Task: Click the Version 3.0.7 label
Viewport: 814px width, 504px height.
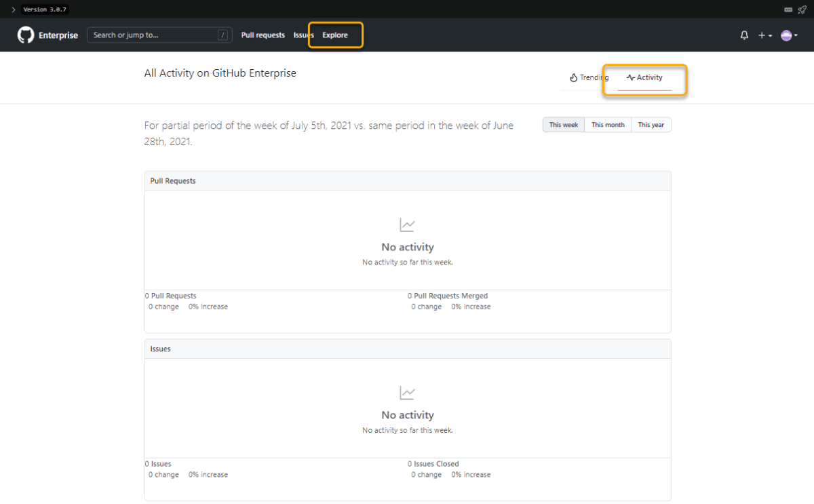Action: pyautogui.click(x=45, y=9)
